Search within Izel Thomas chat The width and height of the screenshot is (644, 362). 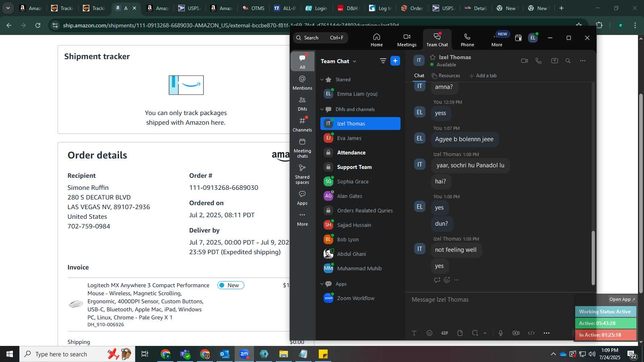click(x=568, y=61)
